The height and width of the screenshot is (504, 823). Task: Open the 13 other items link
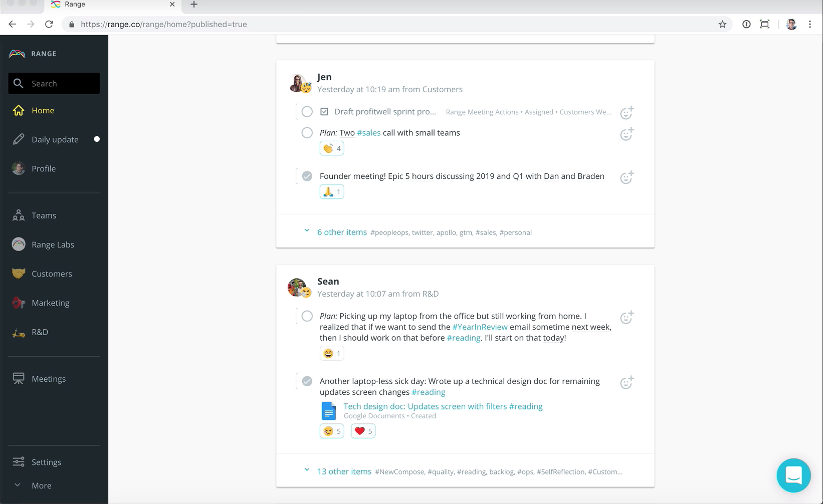click(344, 471)
